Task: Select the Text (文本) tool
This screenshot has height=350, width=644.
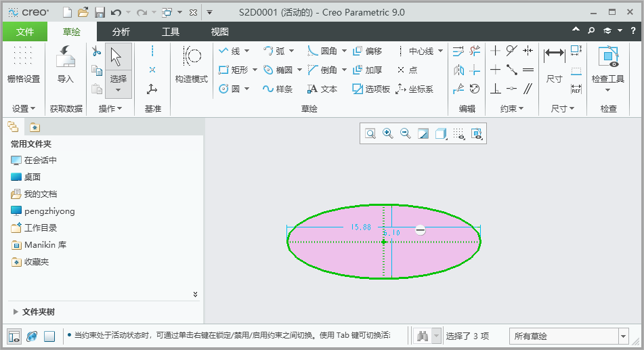Action: click(x=322, y=89)
